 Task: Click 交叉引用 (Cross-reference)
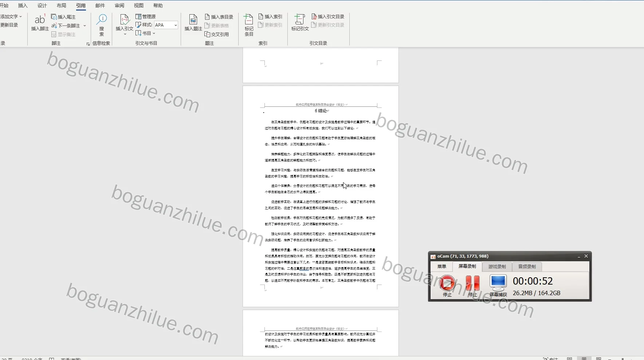click(217, 34)
